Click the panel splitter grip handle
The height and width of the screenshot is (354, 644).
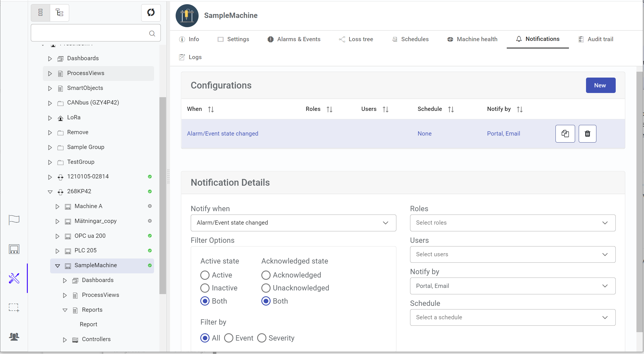click(x=168, y=176)
